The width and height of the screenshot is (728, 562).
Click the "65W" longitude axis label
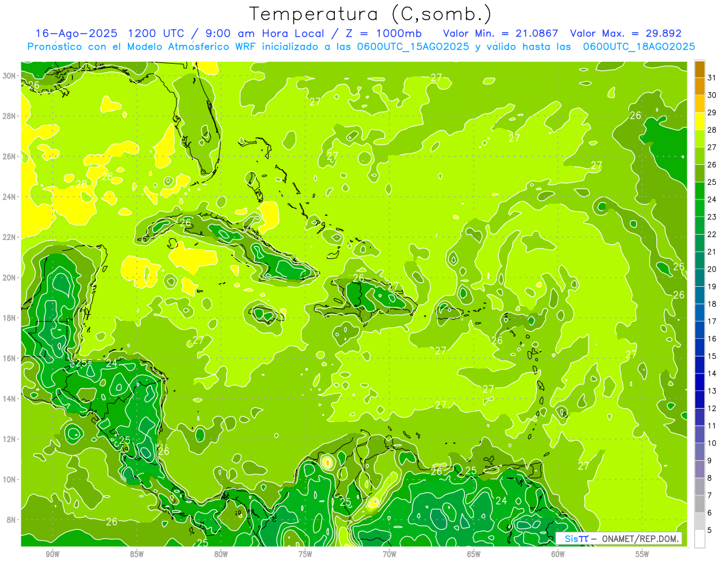(x=474, y=554)
